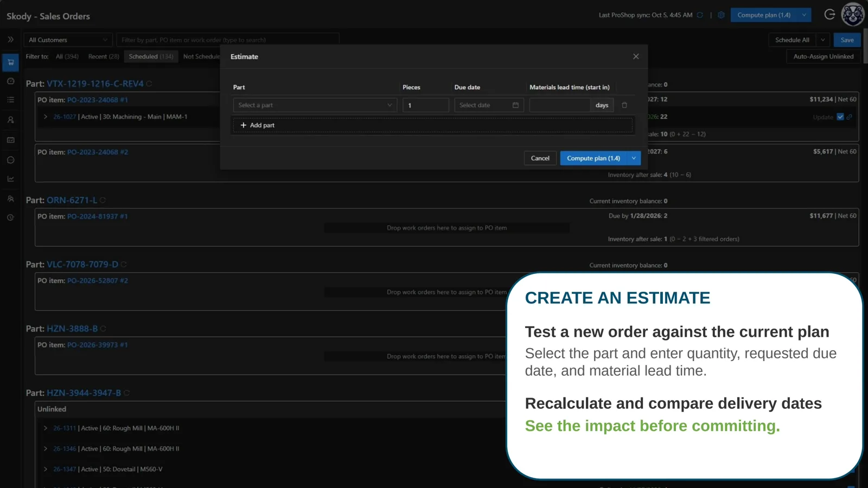Refresh icon next to part ORN-6271-L
The height and width of the screenshot is (488, 868).
103,200
